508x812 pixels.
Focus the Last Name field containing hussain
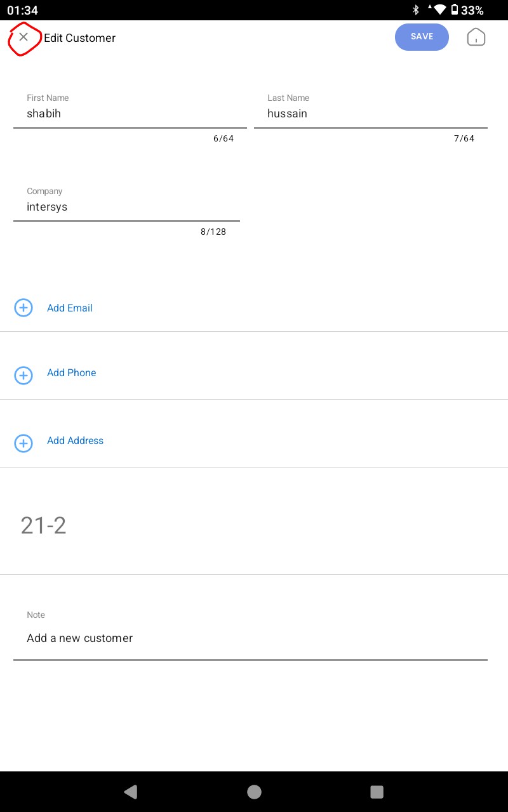pos(371,109)
